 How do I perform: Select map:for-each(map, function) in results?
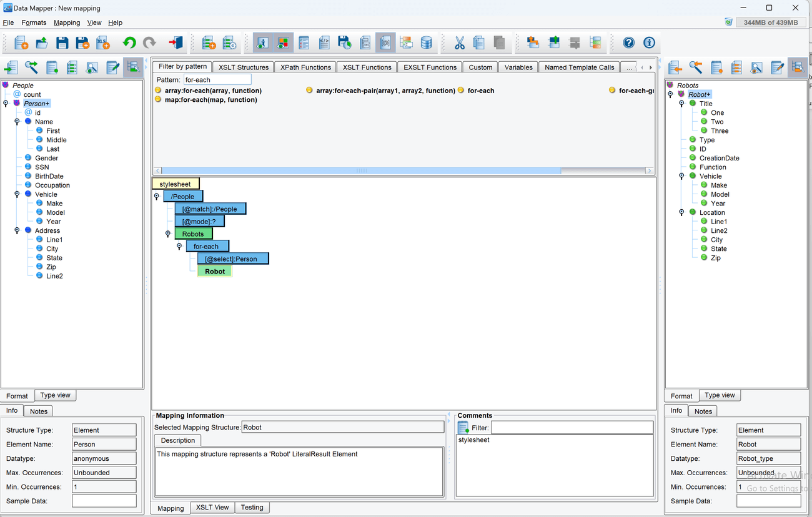click(211, 100)
